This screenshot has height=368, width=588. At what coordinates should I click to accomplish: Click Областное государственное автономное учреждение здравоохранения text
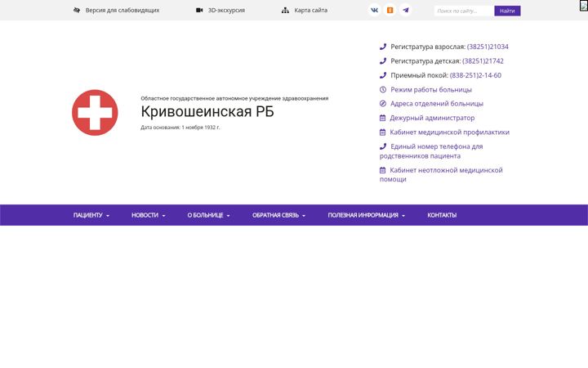coord(234,98)
